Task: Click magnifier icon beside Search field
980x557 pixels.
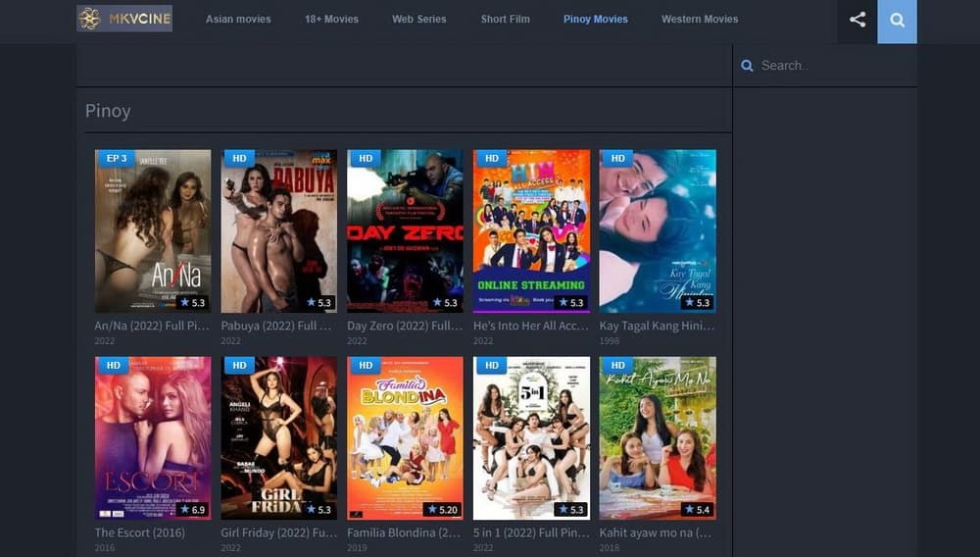Action: pyautogui.click(x=747, y=66)
